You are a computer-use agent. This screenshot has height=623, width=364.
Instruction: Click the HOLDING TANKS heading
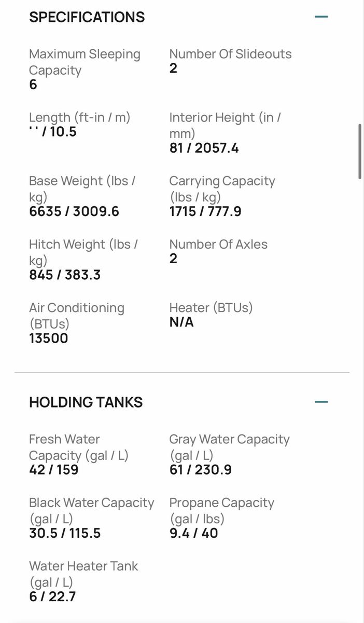click(86, 402)
